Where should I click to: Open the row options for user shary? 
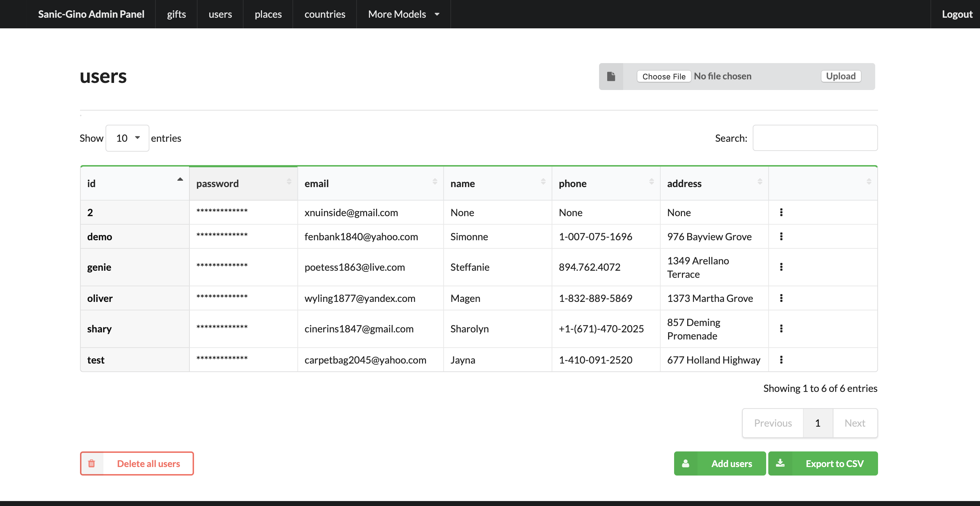[x=781, y=328]
